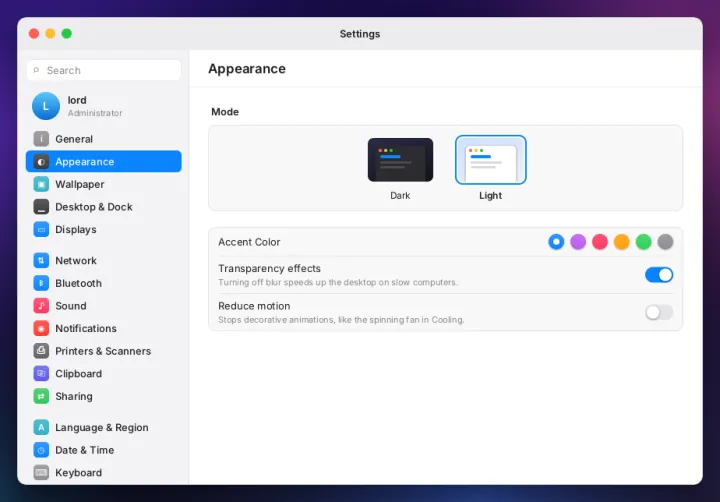Enable the Reduce motion switch

(x=659, y=312)
